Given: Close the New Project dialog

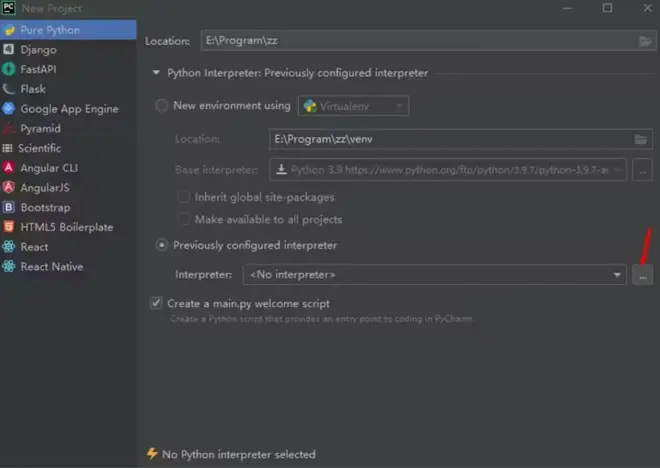Looking at the screenshot, I should click(x=647, y=8).
